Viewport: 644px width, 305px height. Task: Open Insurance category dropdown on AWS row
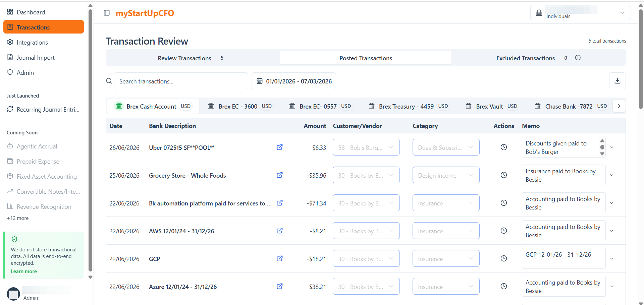pyautogui.click(x=446, y=231)
